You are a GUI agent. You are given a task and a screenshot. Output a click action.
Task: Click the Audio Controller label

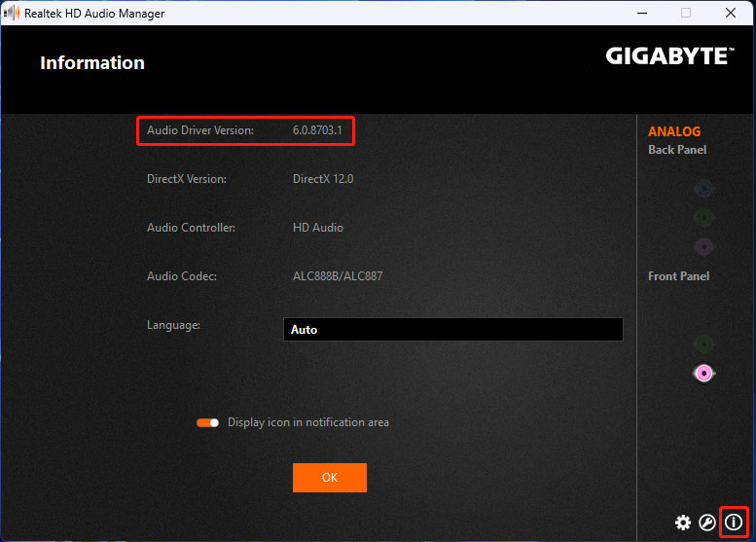(x=191, y=228)
